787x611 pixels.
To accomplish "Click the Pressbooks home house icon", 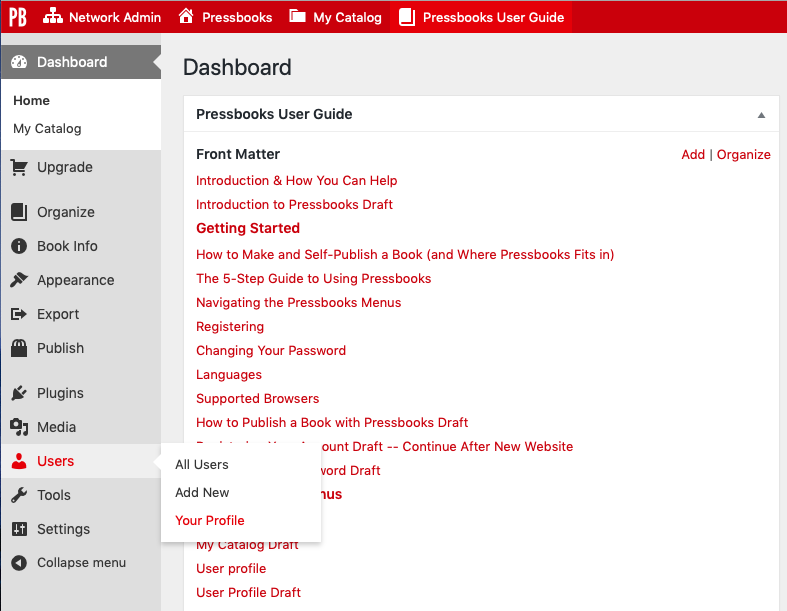I will (186, 16).
